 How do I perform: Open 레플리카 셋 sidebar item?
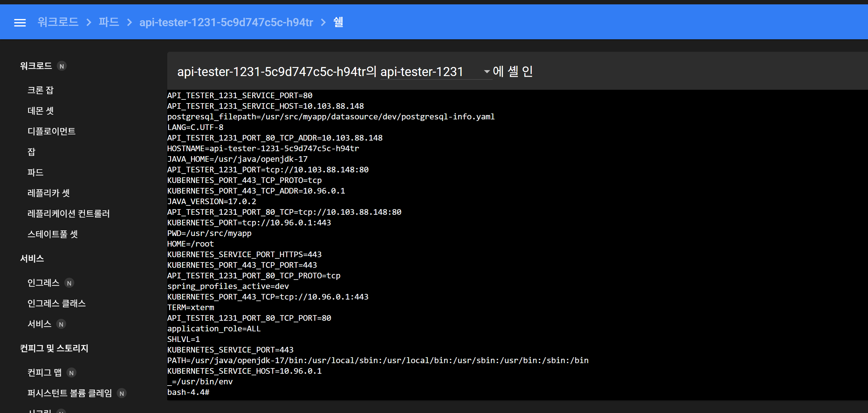(x=49, y=193)
